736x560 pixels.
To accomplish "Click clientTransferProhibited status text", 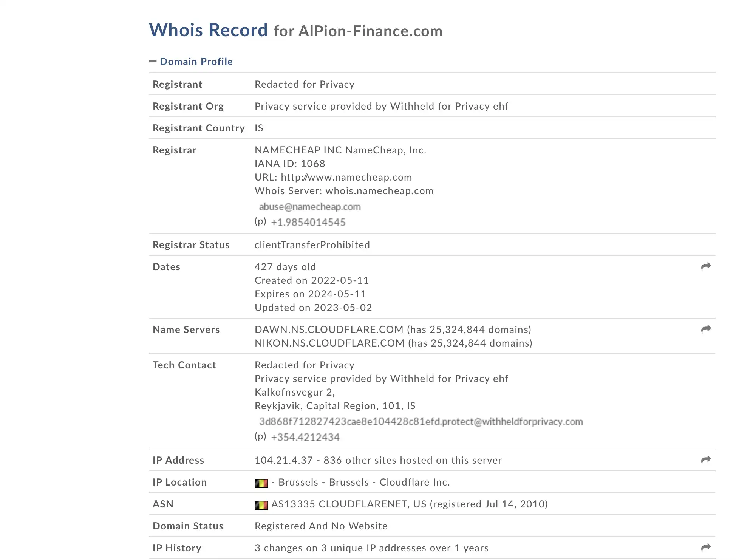I will coord(312,245).
